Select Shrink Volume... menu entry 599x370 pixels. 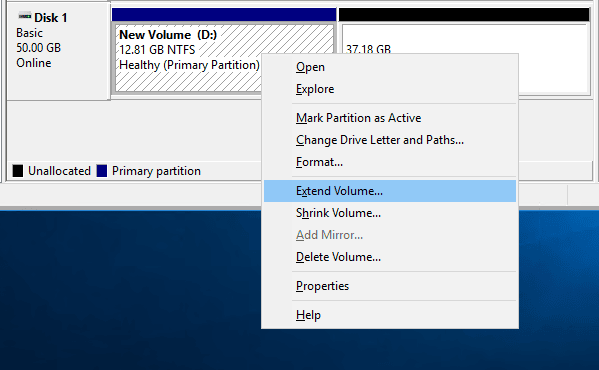(x=390, y=213)
